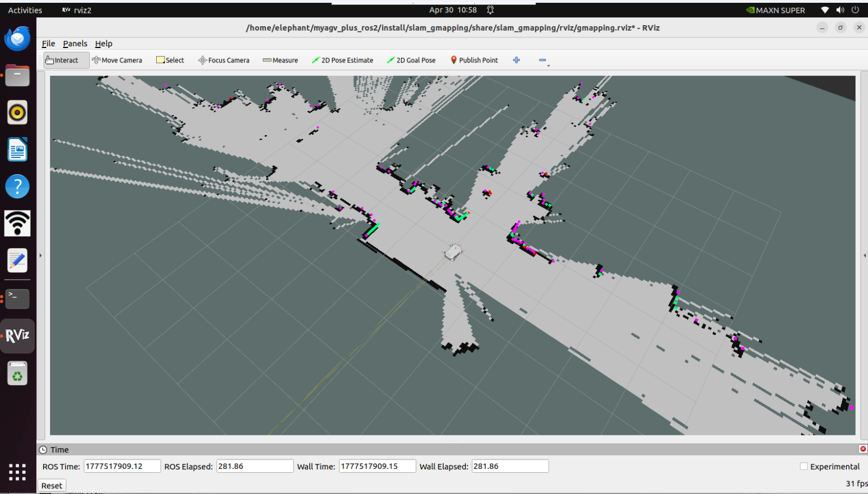
Task: Open the Panels menu
Action: 75,44
